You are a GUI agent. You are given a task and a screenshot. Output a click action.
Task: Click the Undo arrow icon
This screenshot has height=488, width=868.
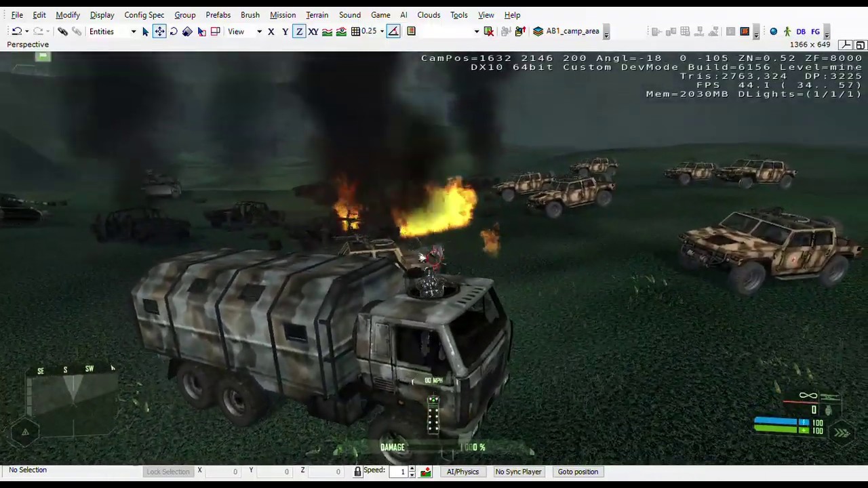(17, 31)
